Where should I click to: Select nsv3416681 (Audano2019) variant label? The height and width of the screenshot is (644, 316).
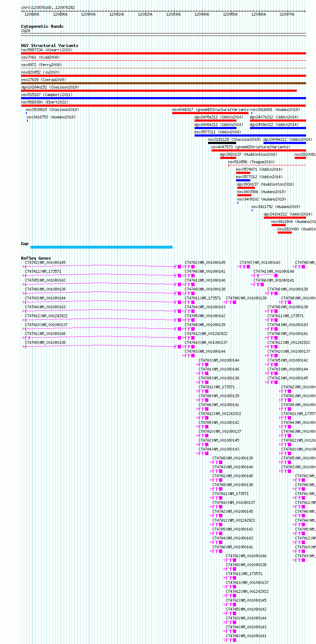click(276, 110)
